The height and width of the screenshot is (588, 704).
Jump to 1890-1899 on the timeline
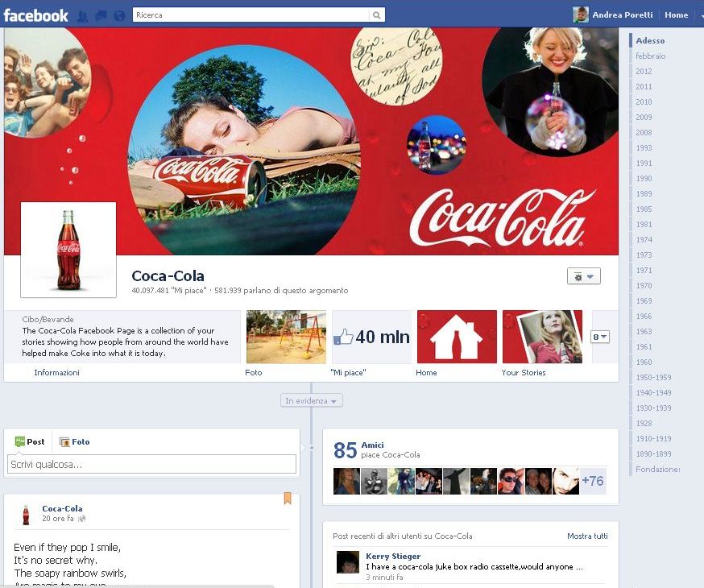click(654, 453)
